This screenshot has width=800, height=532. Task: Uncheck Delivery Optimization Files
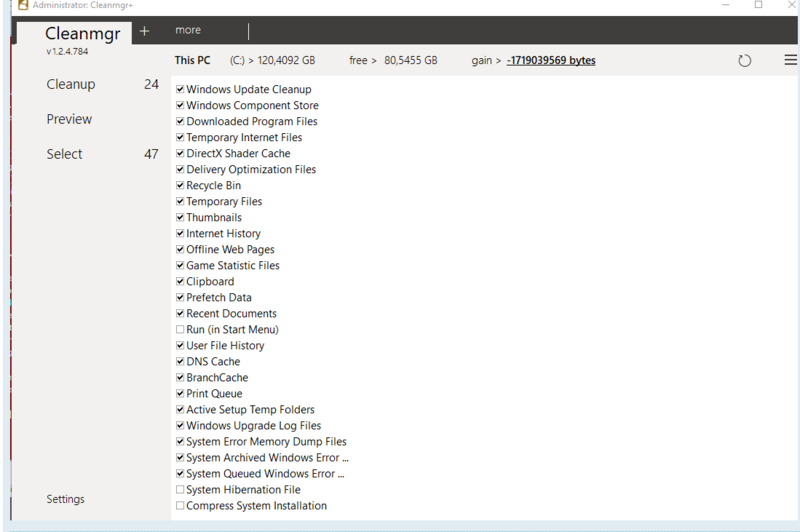pos(180,169)
